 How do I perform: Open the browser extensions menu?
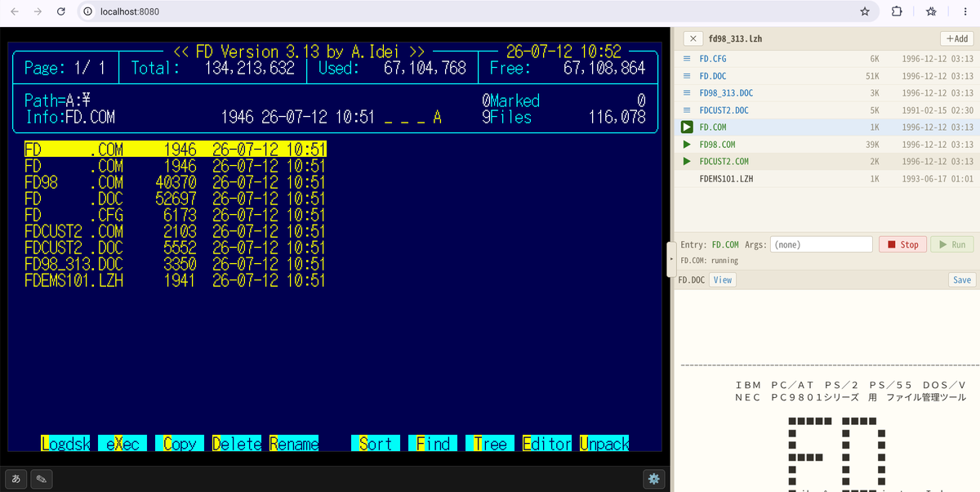tap(896, 11)
